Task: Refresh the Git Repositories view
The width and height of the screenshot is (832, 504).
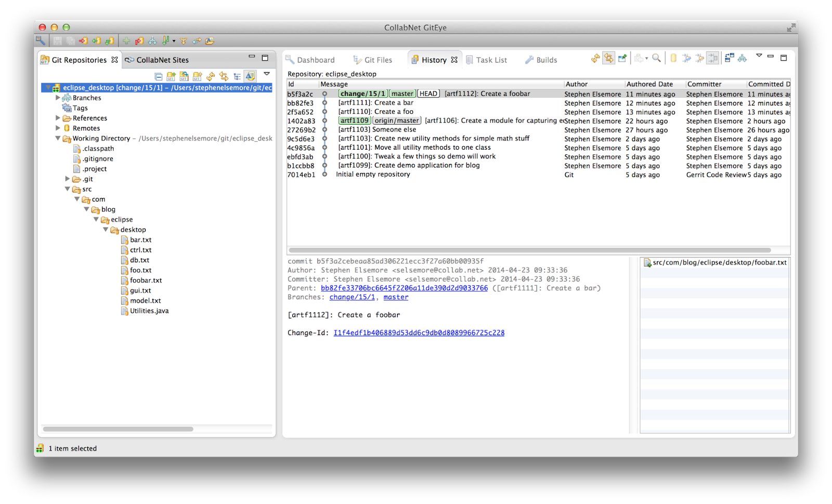Action: (211, 76)
